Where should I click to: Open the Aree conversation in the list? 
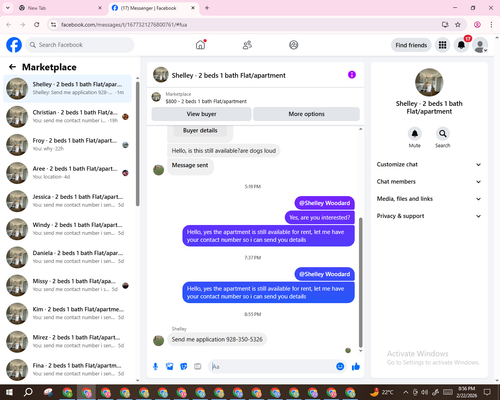click(x=67, y=173)
